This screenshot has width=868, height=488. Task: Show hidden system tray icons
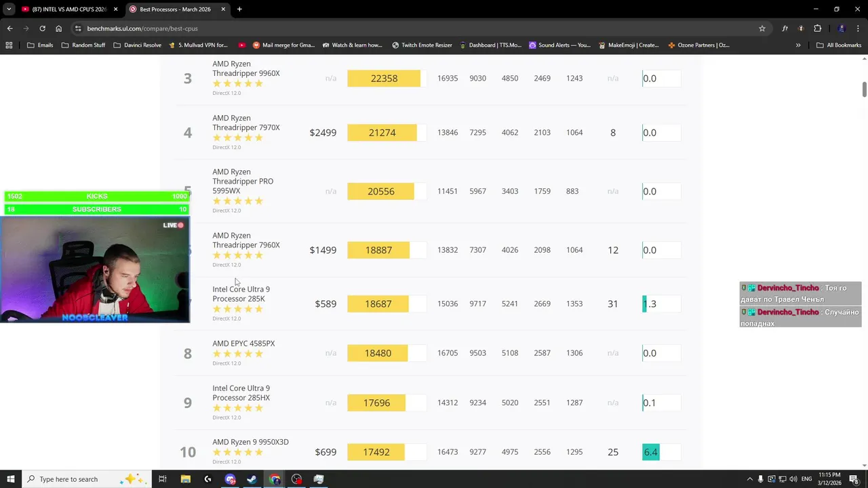coord(749,479)
